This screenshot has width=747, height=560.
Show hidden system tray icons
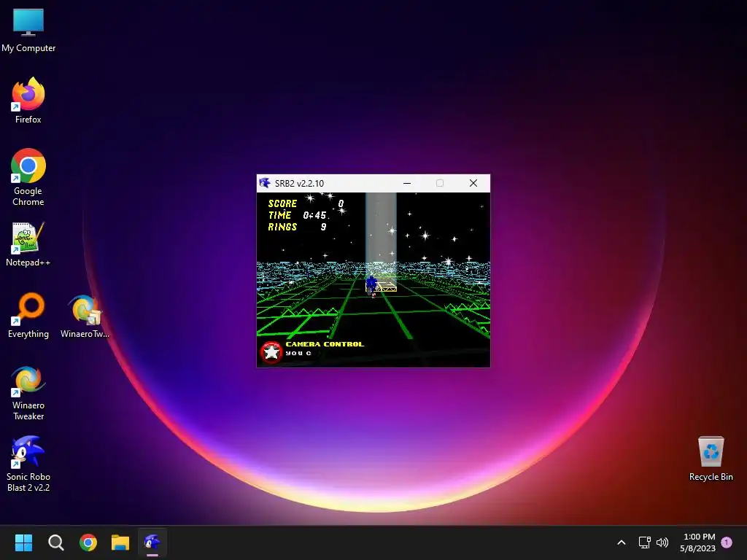click(622, 542)
